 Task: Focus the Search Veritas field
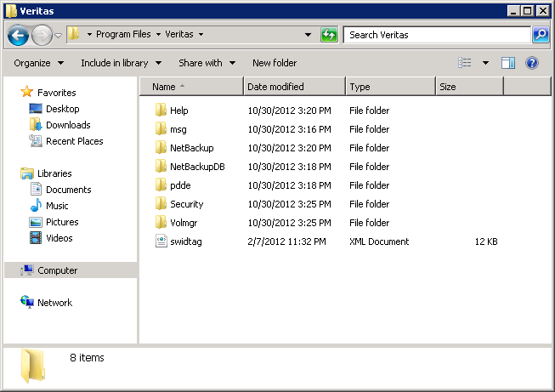[x=437, y=35]
